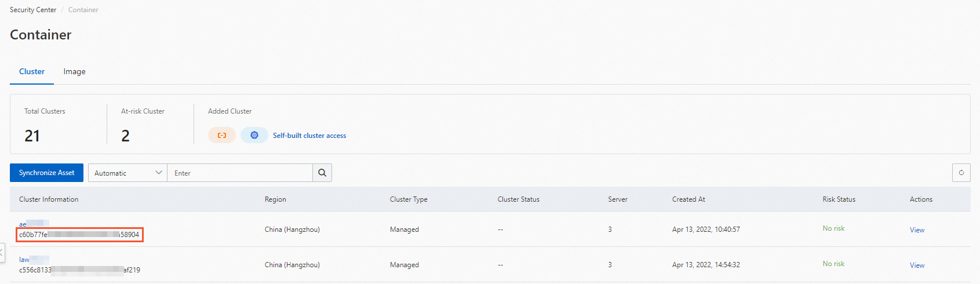Click the refresh icon above the table
The image size is (980, 284).
click(x=961, y=173)
